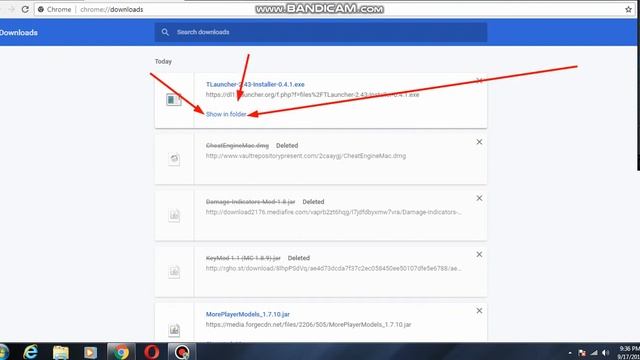Click the chrome://downloads address bar
Screen dimensions: 640x360
(x=334, y=9)
